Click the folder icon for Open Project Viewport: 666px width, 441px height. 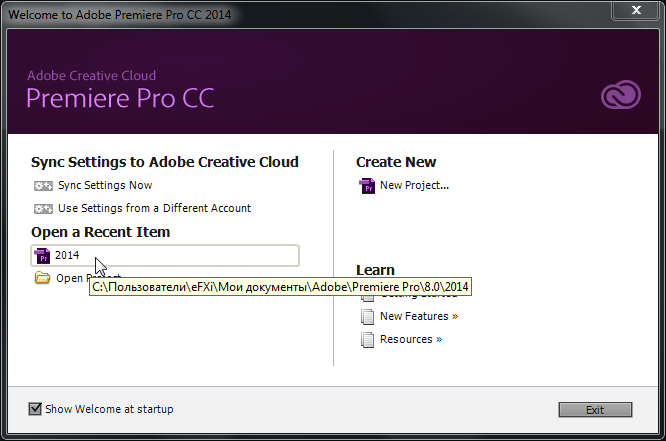coord(42,278)
